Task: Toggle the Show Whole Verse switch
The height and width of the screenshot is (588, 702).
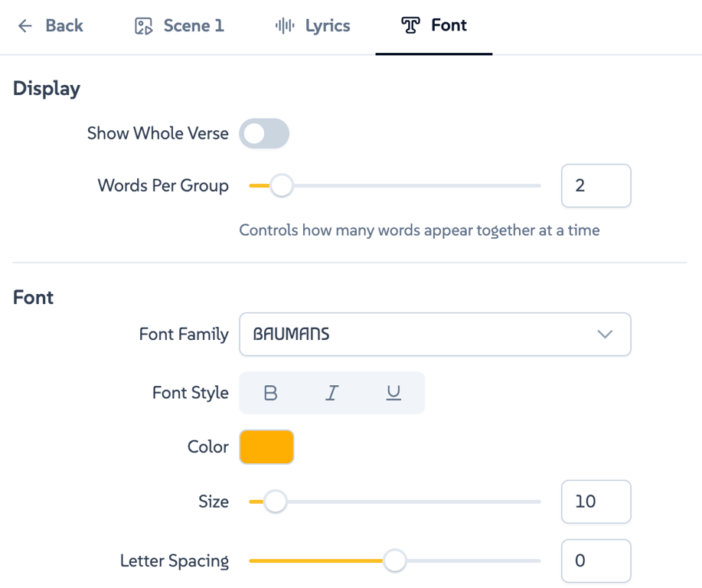Action: [264, 134]
